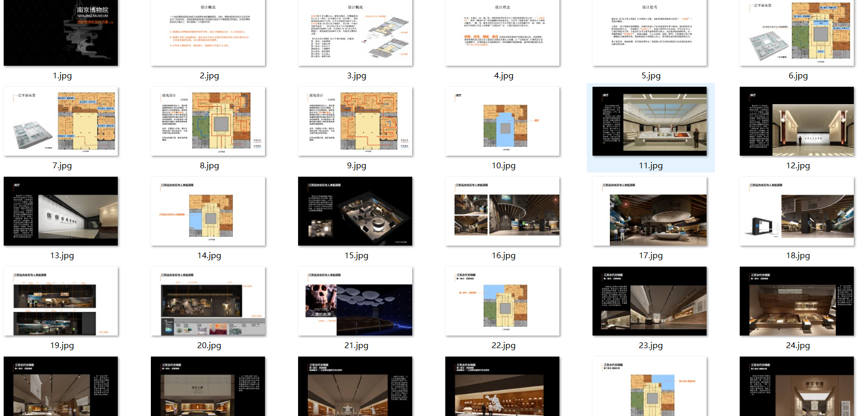Click the file name label "1.jpg"
This screenshot has height=416, width=868.
(x=62, y=76)
